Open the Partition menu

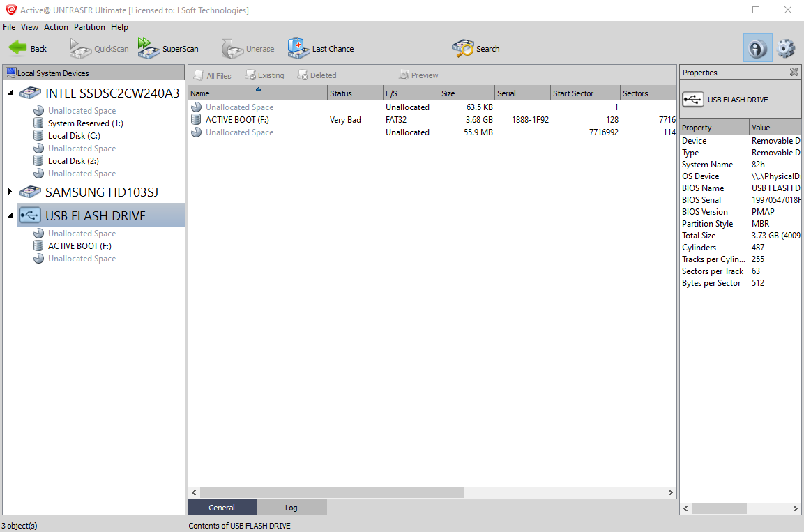(89, 27)
